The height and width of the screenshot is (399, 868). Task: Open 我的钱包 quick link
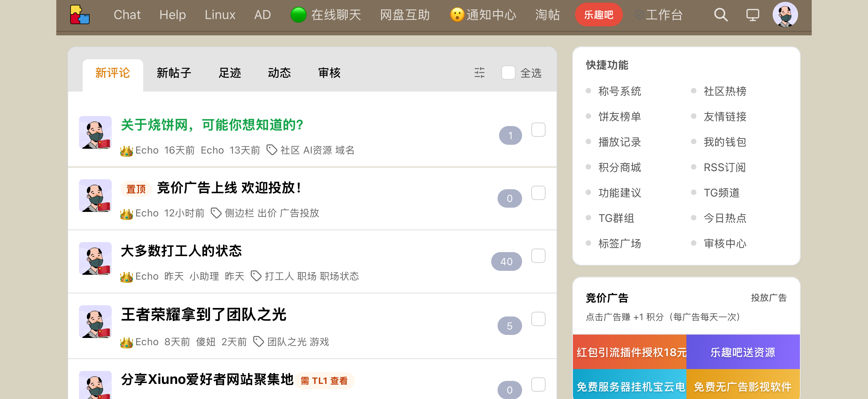tap(725, 142)
